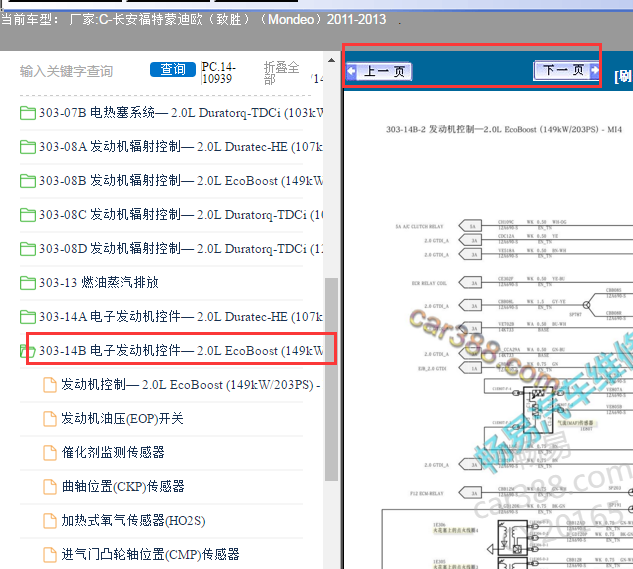Click folder icon of 303-08D row
The height and width of the screenshot is (569, 633).
27,249
